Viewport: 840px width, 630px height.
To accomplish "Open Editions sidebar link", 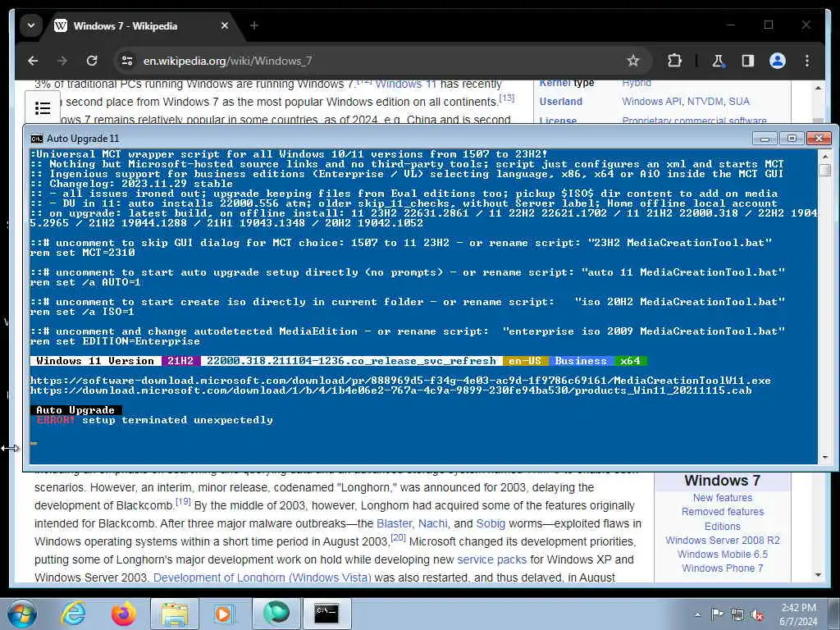I will click(x=722, y=526).
